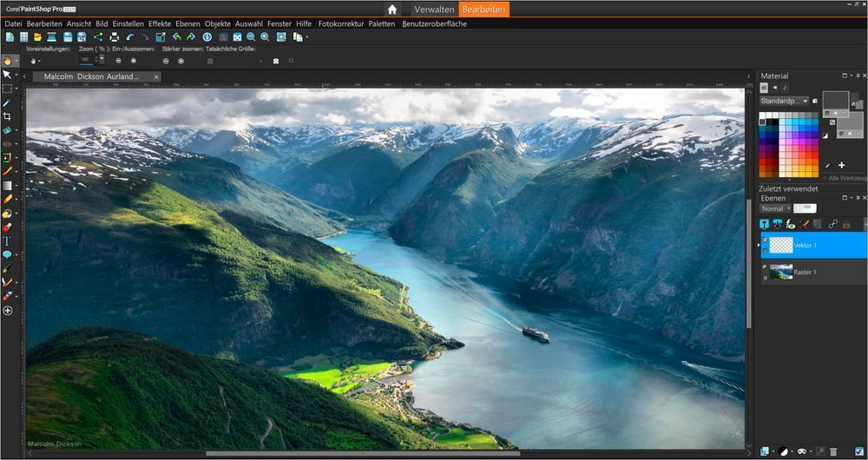Open the Voreinstellungen presets dropdown
Viewport: 868px width, 460px height.
pyautogui.click(x=35, y=61)
